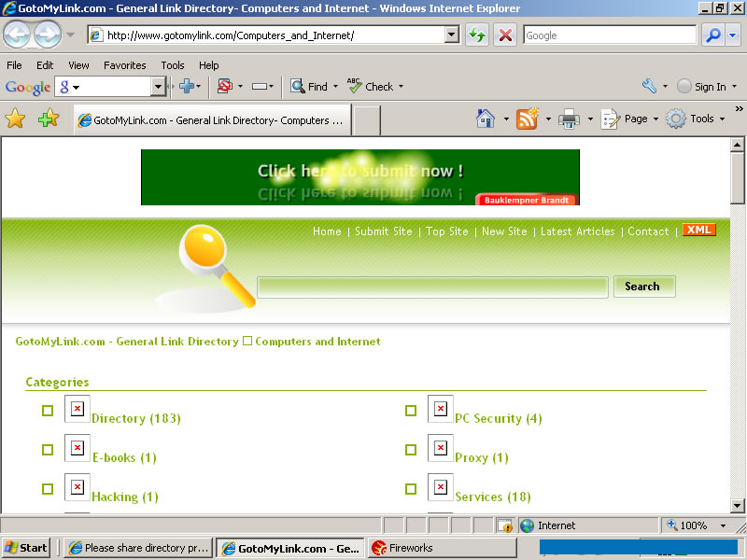747x560 pixels.
Task: Open the View menu
Action: [78, 65]
